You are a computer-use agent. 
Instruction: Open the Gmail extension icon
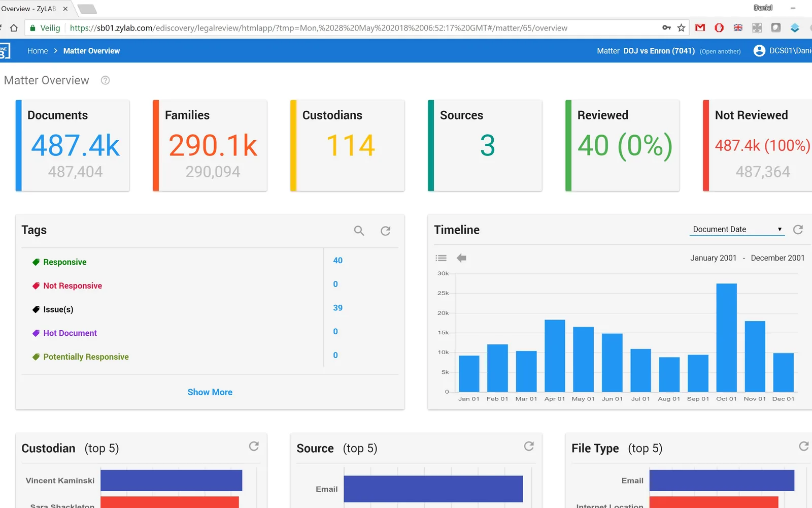[x=700, y=28]
